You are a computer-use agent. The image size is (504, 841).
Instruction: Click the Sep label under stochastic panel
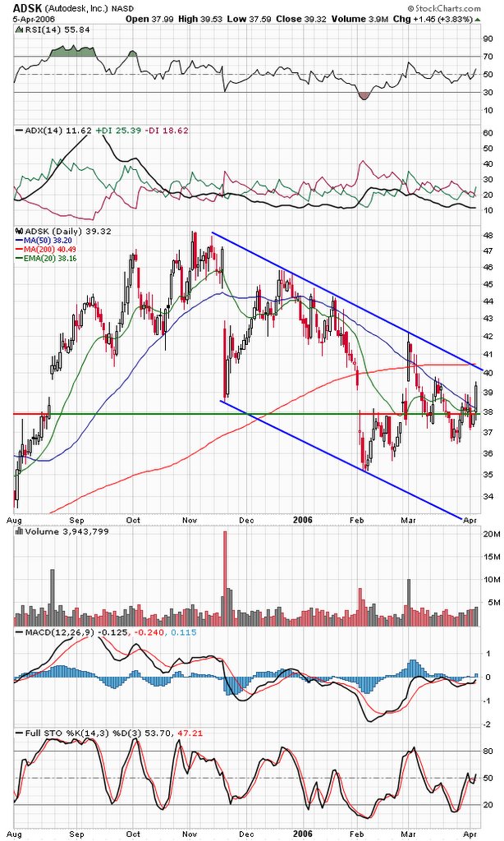(77, 834)
